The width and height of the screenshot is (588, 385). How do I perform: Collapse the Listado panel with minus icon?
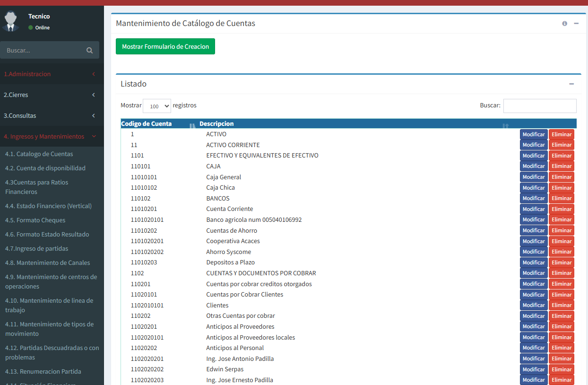click(571, 84)
